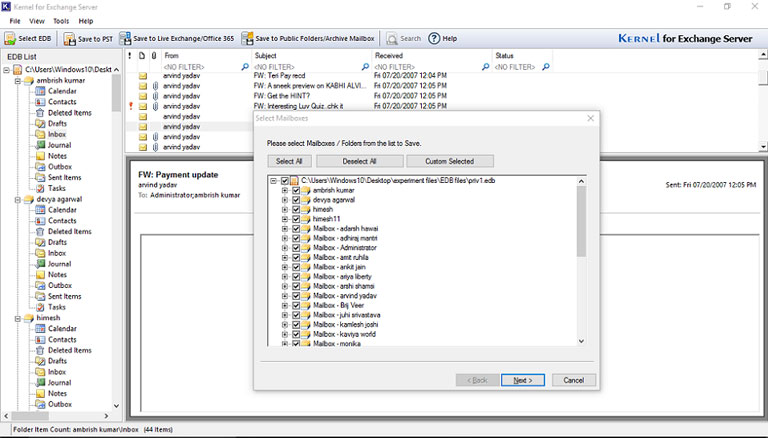Select ambrish kumar Notes folder icon
The width and height of the screenshot is (768, 438).
(x=40, y=156)
